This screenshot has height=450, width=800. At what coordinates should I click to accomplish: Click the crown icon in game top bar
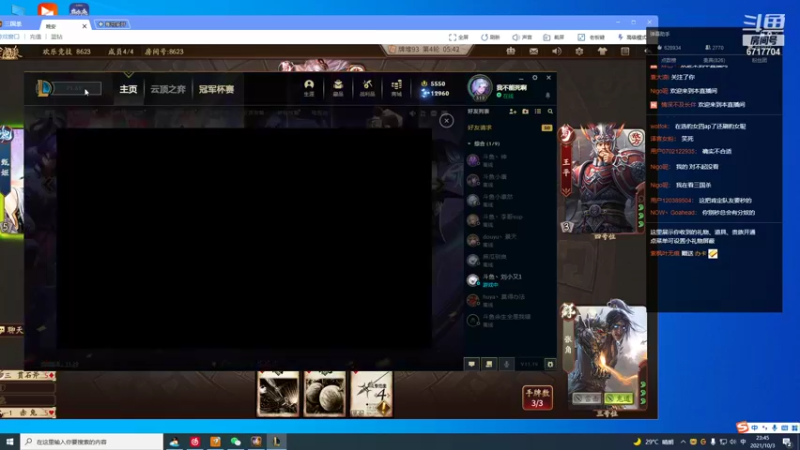[510, 51]
